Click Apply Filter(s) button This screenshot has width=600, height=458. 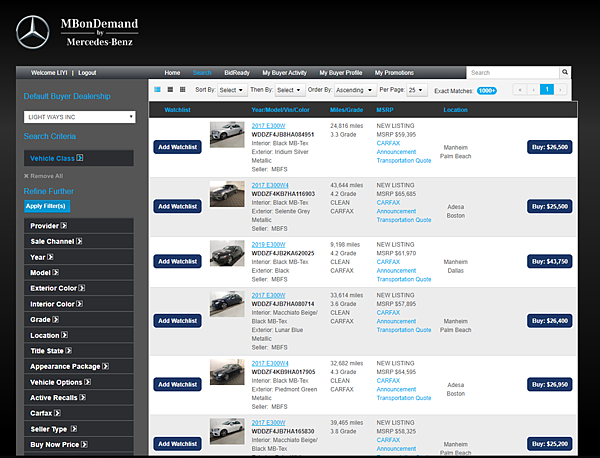(x=47, y=206)
